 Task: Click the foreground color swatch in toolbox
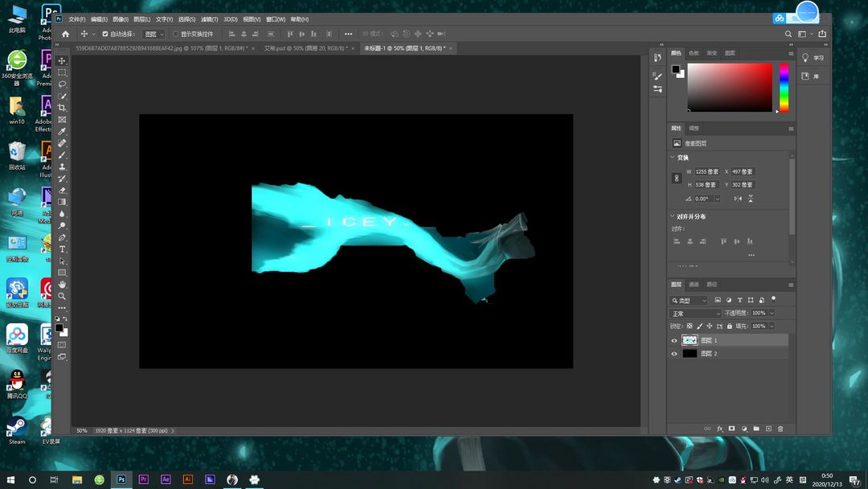[59, 328]
